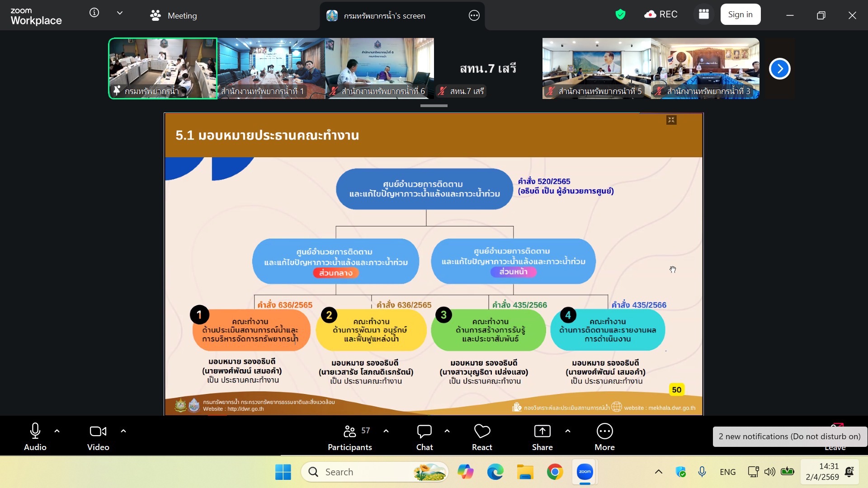Viewport: 868px width, 488px height.
Task: Select สำนักงานทรัพยากรน้ำที่ 5 video thumbnail
Action: coord(596,68)
